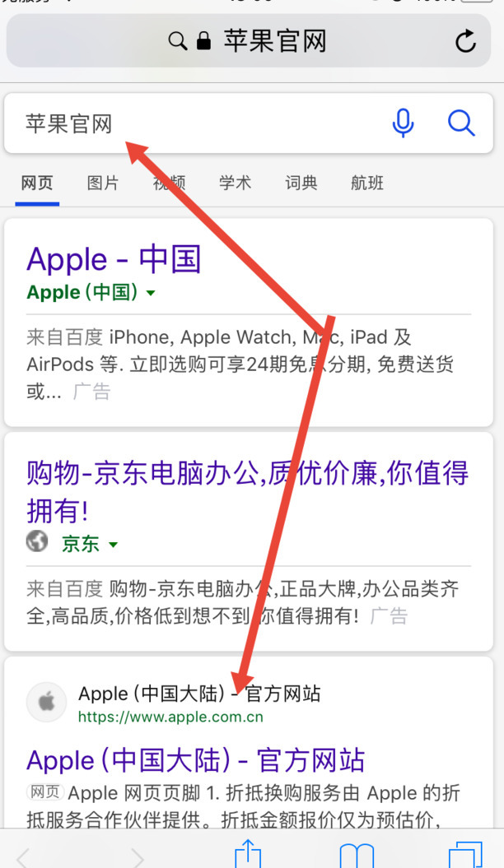Tap the reload page icon
Image resolution: width=504 pixels, height=868 pixels.
click(465, 41)
